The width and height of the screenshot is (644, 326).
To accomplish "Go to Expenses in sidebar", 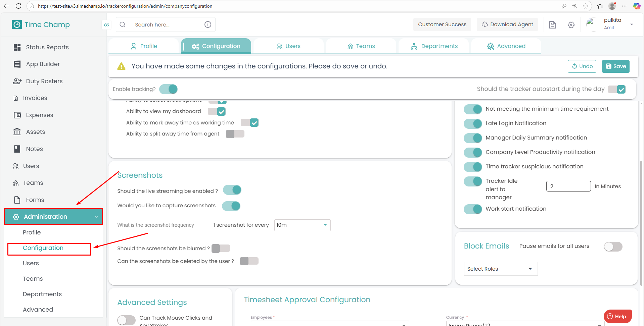I will click(40, 115).
